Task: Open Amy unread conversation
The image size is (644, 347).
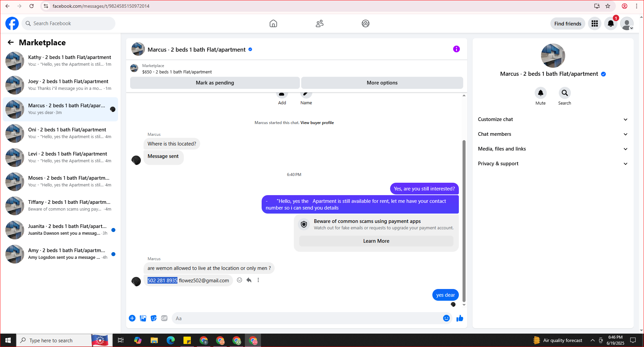Action: 60,254
